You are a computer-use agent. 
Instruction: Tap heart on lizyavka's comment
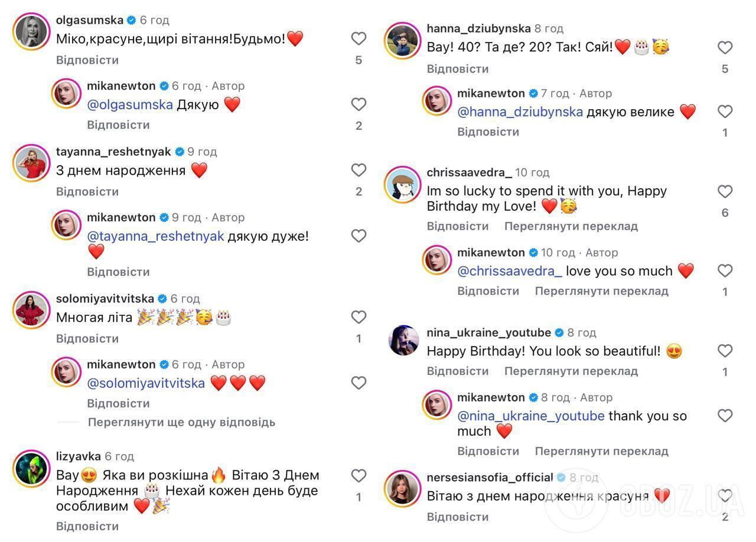(x=359, y=476)
